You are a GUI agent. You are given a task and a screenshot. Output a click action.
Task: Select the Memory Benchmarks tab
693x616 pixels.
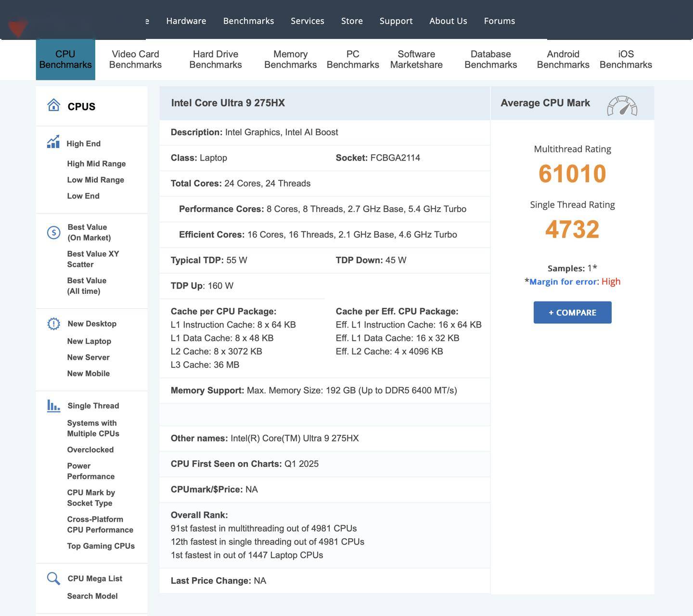pos(290,60)
